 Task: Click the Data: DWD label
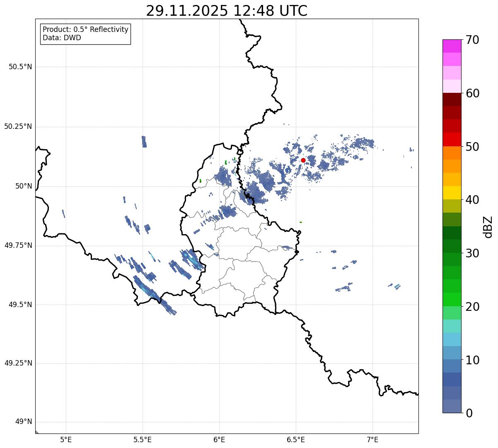[x=62, y=38]
